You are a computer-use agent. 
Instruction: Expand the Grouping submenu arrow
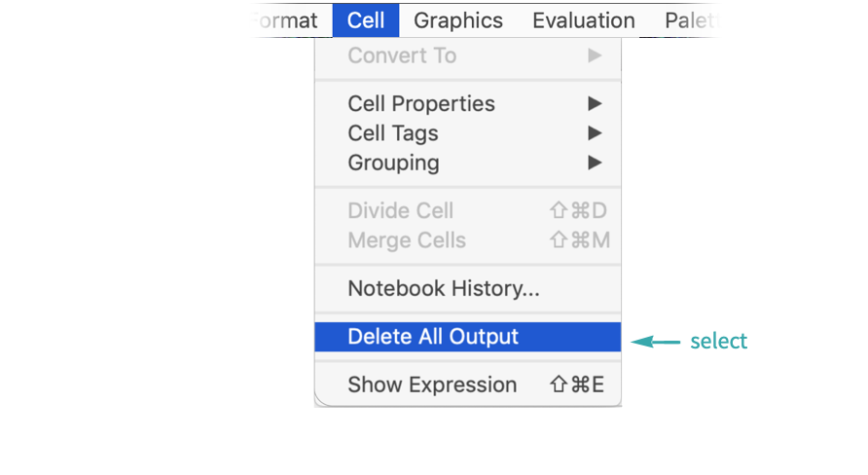pos(595,163)
